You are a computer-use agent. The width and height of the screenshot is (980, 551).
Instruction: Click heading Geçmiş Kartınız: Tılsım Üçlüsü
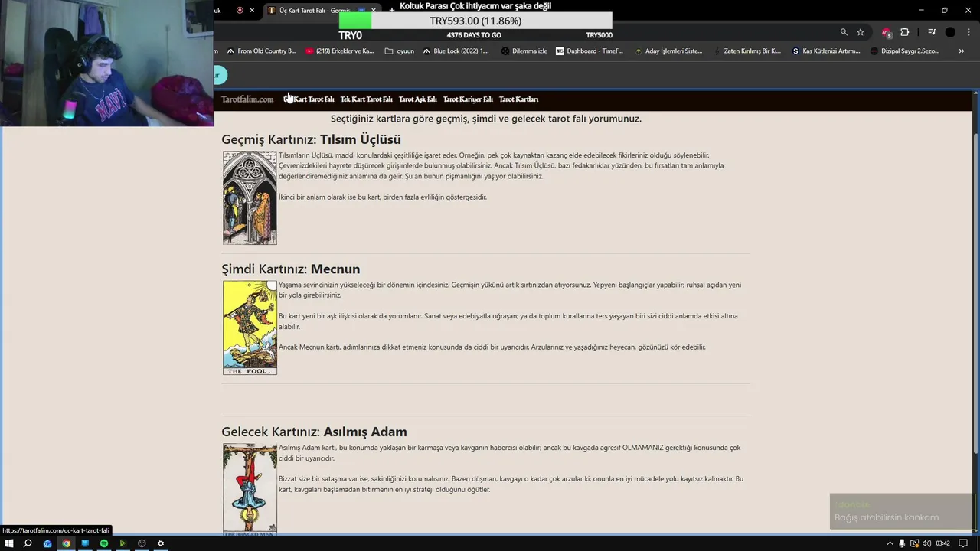click(311, 139)
